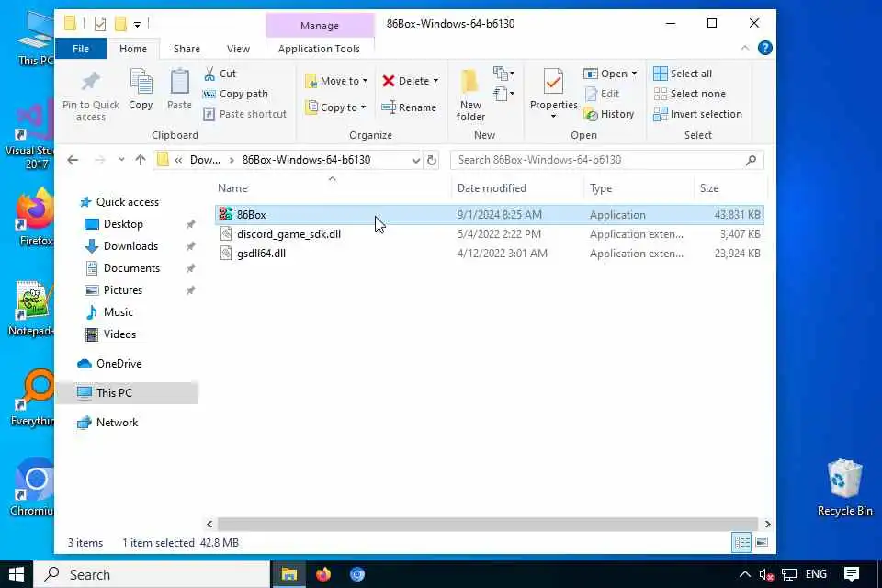Image resolution: width=882 pixels, height=588 pixels.
Task: Click Invert selection
Action: (697, 114)
